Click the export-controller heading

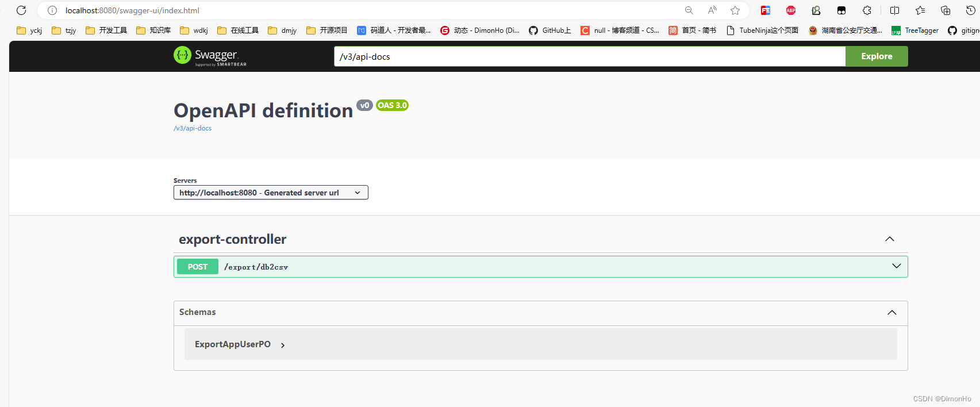click(x=232, y=239)
